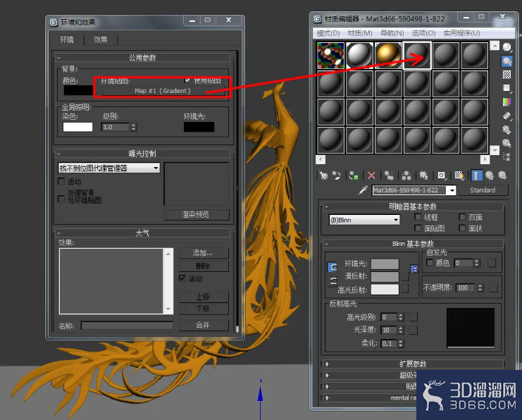Click Video Color Check icon

(507, 102)
